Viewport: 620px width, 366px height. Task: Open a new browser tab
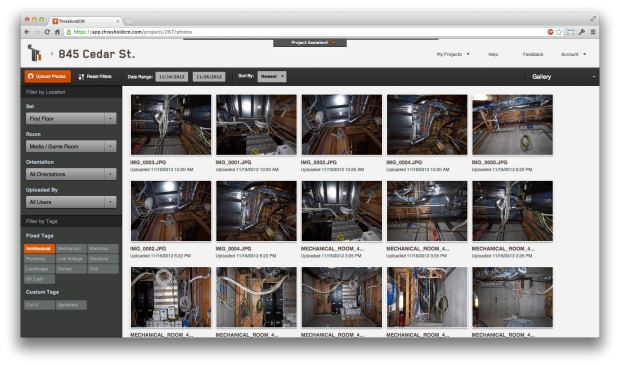pyautogui.click(x=129, y=21)
